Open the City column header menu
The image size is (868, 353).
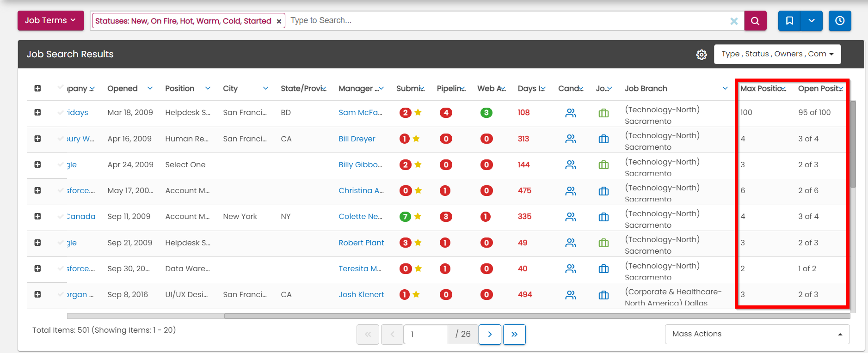coord(265,88)
